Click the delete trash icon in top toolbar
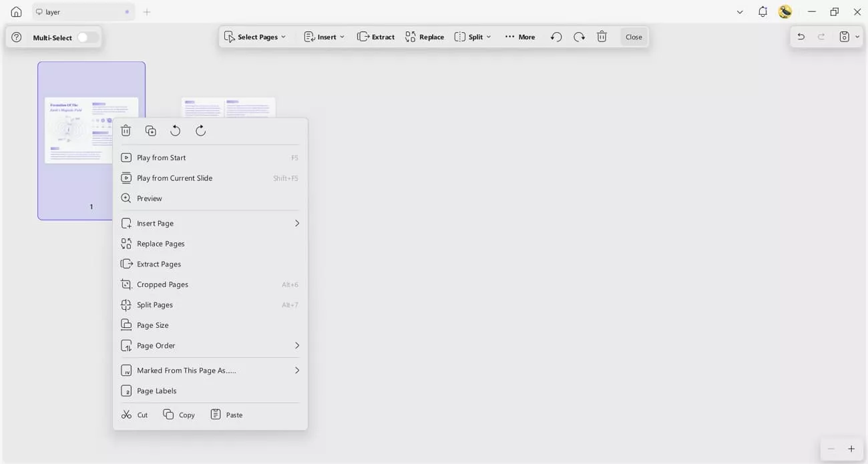This screenshot has width=868, height=464. pyautogui.click(x=602, y=37)
